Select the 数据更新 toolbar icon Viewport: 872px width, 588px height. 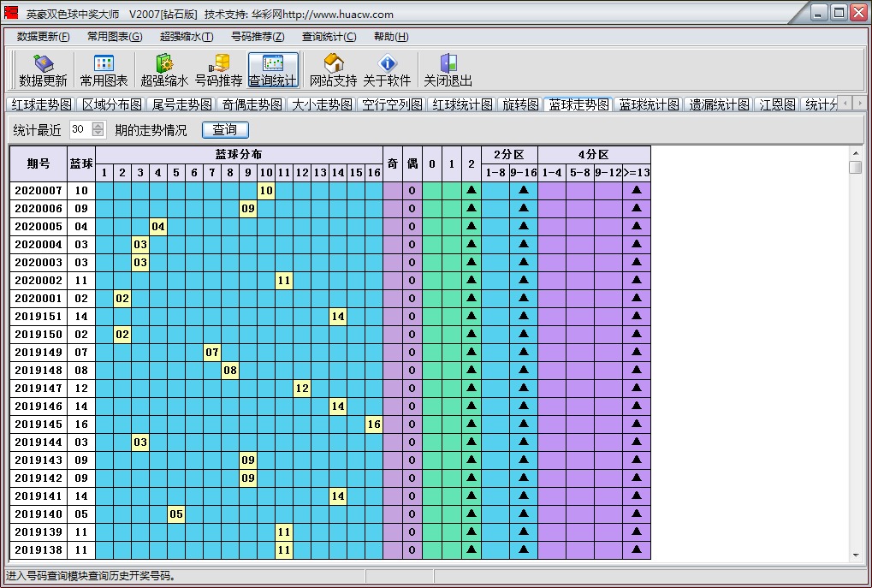click(x=43, y=68)
